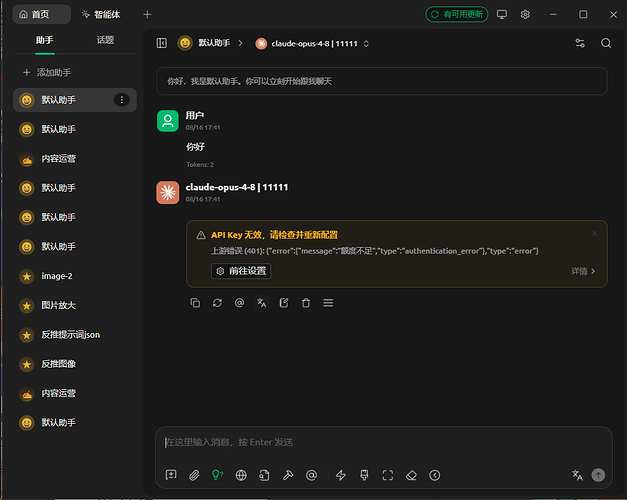Add a new tab with the plus button
This screenshot has width=627, height=500.
point(147,14)
